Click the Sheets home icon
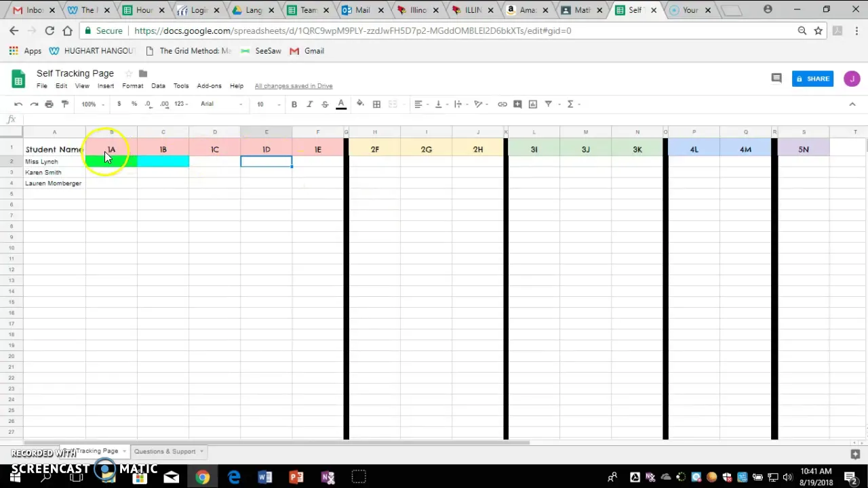The height and width of the screenshot is (488, 868). (x=18, y=79)
